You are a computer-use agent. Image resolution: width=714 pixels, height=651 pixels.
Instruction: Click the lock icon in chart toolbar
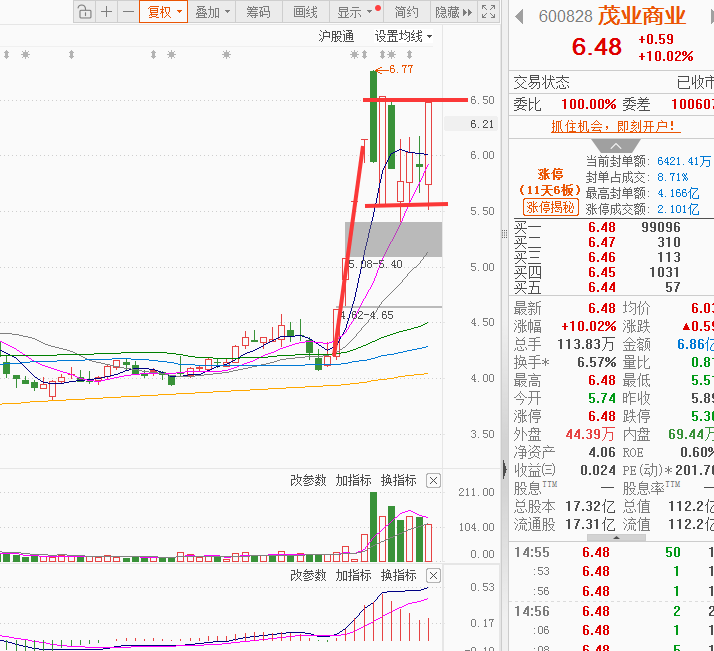tap(85, 12)
